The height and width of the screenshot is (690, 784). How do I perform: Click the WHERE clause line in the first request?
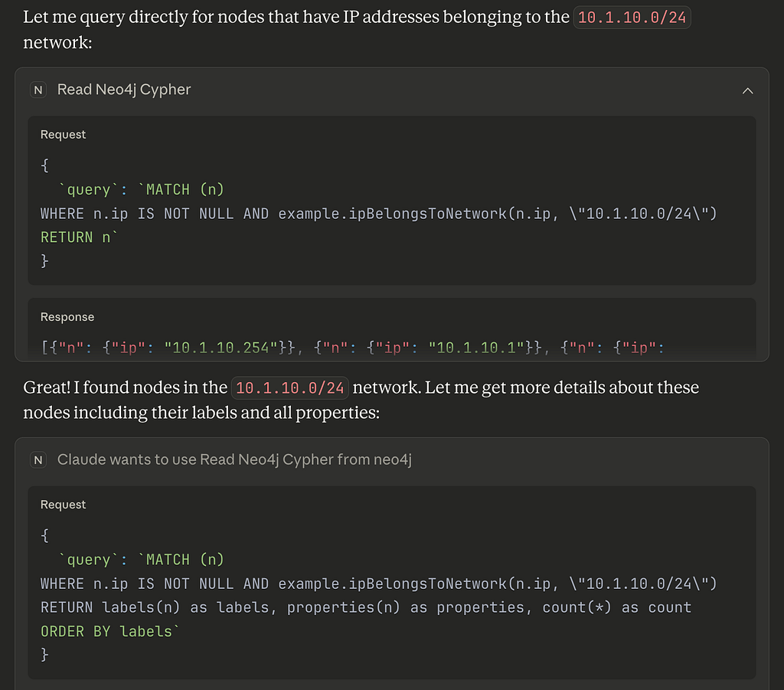[379, 214]
